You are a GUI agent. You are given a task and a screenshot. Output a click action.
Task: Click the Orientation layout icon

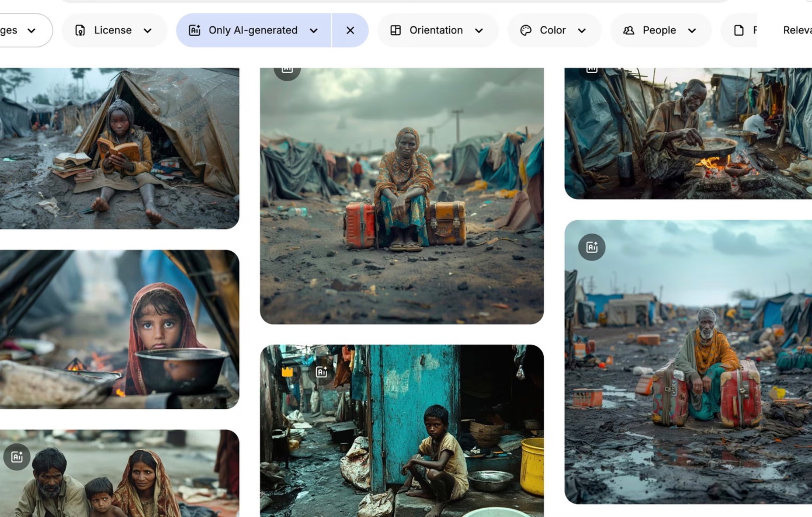point(395,30)
